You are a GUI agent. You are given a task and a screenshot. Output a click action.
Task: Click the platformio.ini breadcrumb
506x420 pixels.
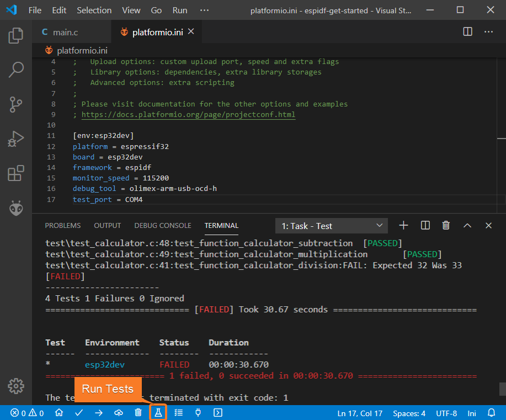[x=77, y=50]
